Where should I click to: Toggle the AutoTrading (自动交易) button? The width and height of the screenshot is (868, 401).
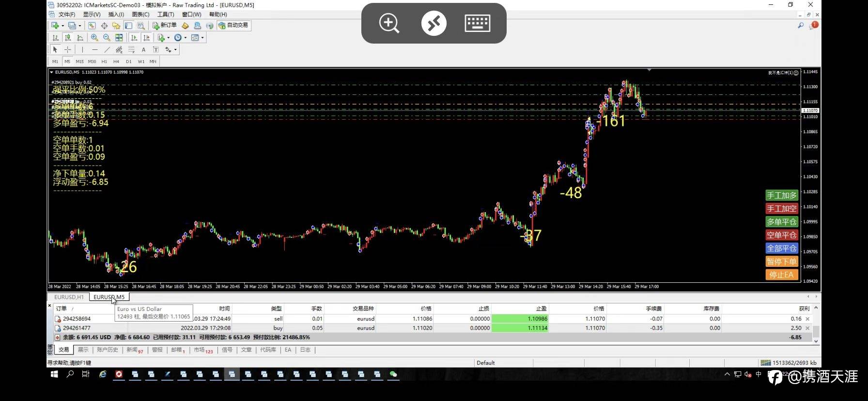click(x=233, y=25)
